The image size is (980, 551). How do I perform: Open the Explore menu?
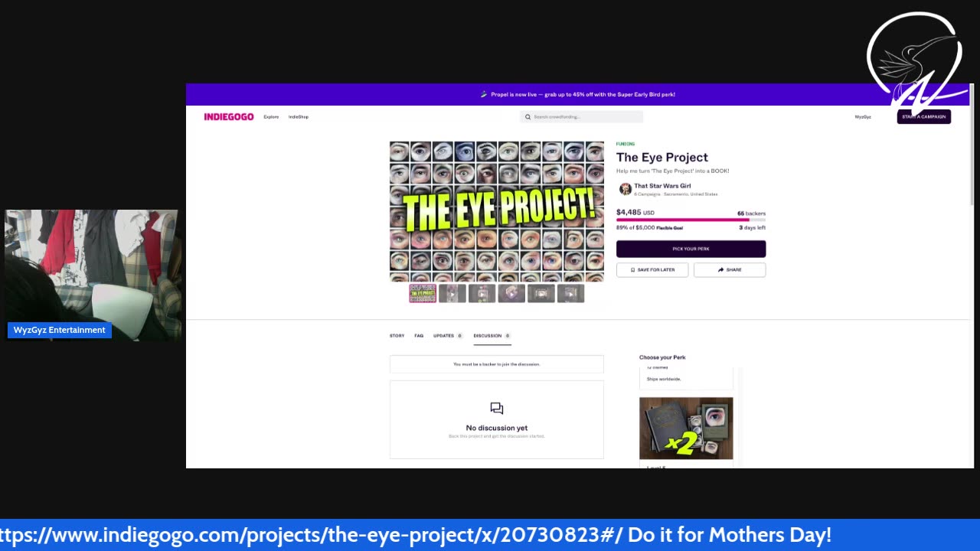pyautogui.click(x=271, y=117)
